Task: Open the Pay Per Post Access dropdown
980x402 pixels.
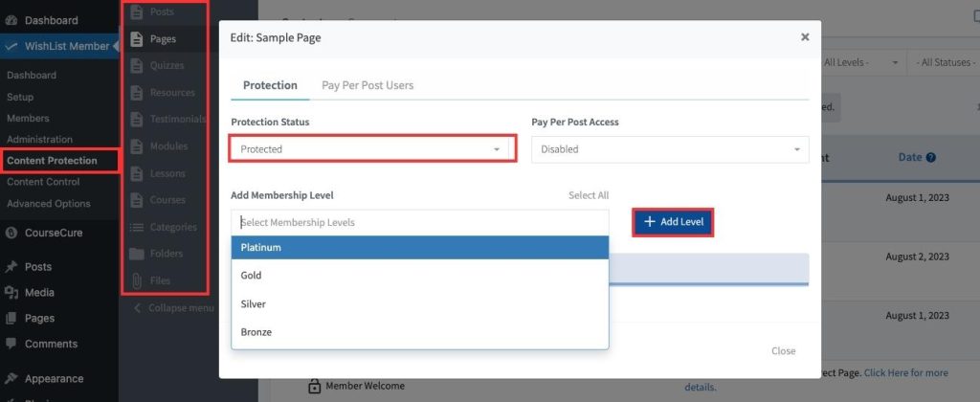Action: pos(670,149)
